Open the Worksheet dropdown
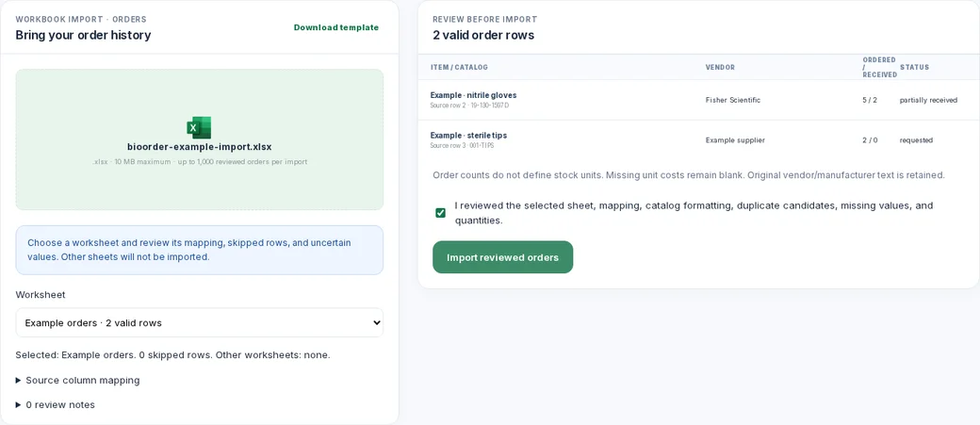Screen dimensions: 980x425 click(x=200, y=322)
